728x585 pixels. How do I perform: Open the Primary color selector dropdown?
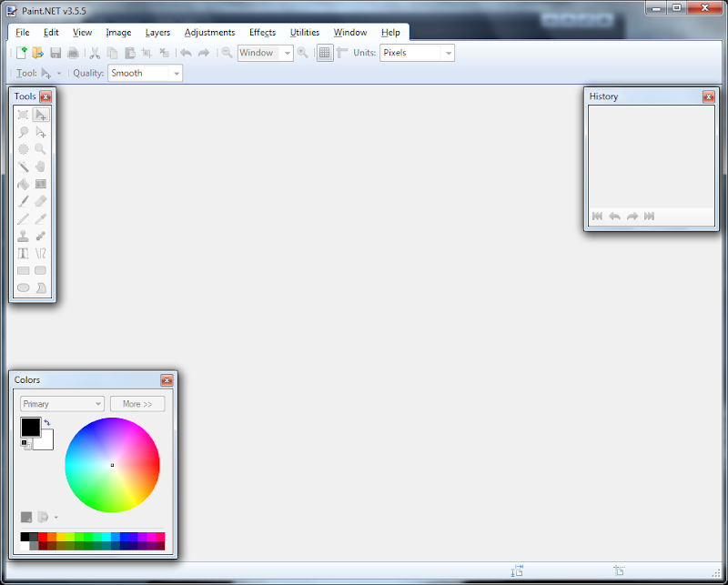(62, 404)
